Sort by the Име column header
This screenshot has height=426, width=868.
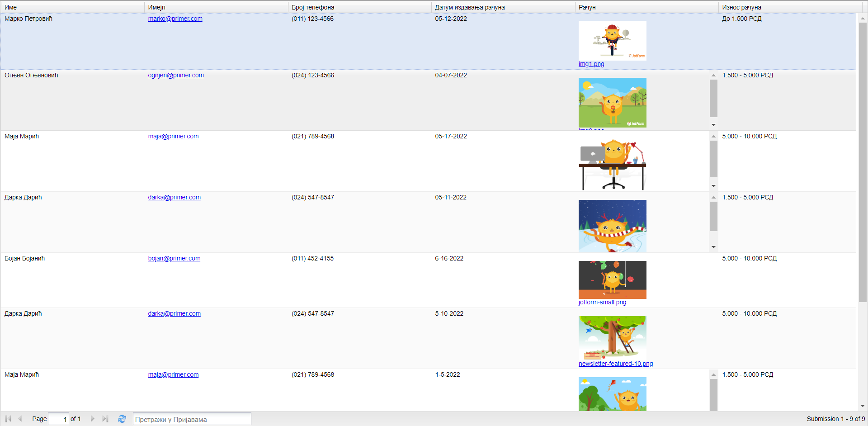(x=72, y=7)
